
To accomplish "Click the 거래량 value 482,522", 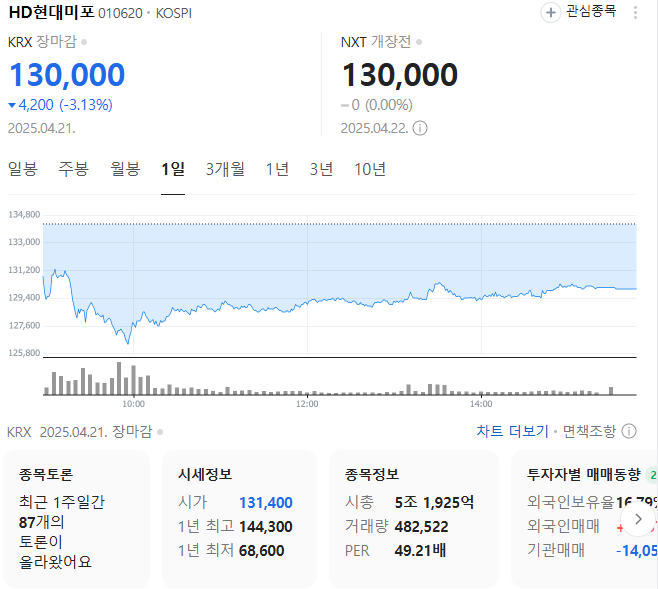I will pos(421,526).
